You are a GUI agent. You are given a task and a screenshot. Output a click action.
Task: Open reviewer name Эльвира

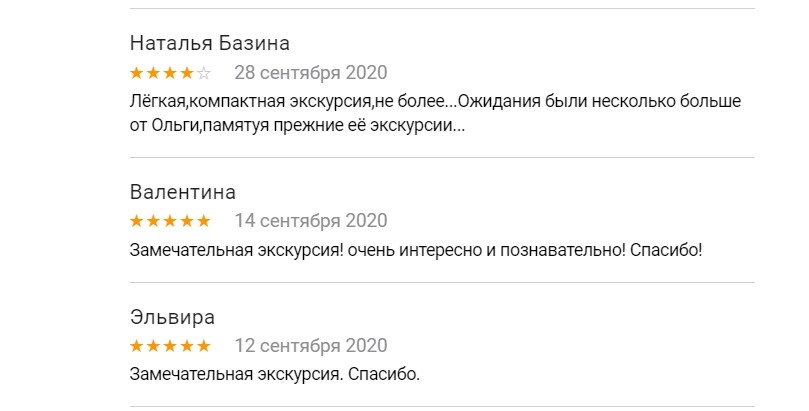172,317
